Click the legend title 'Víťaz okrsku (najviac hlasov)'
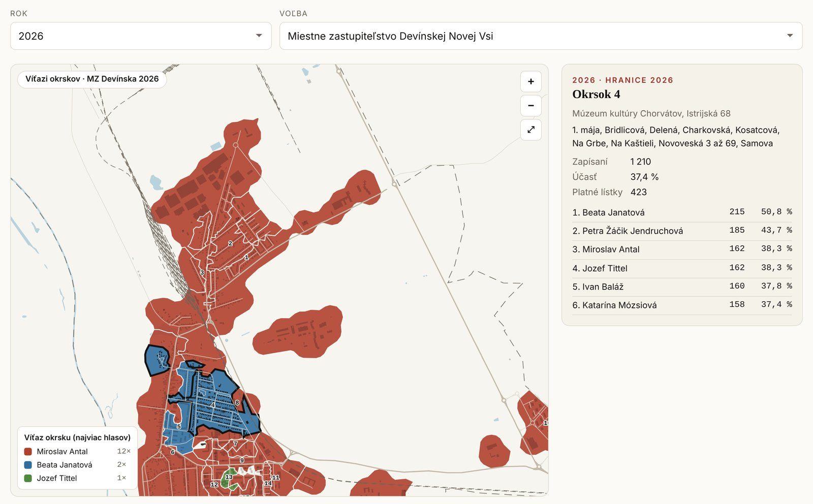 click(77, 437)
